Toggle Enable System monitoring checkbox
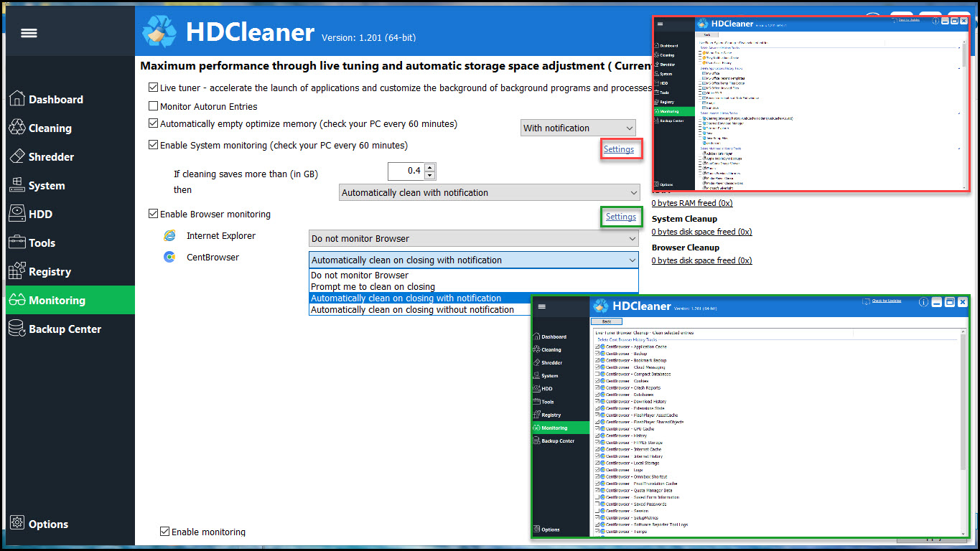This screenshot has height=551, width=980. 153,145
